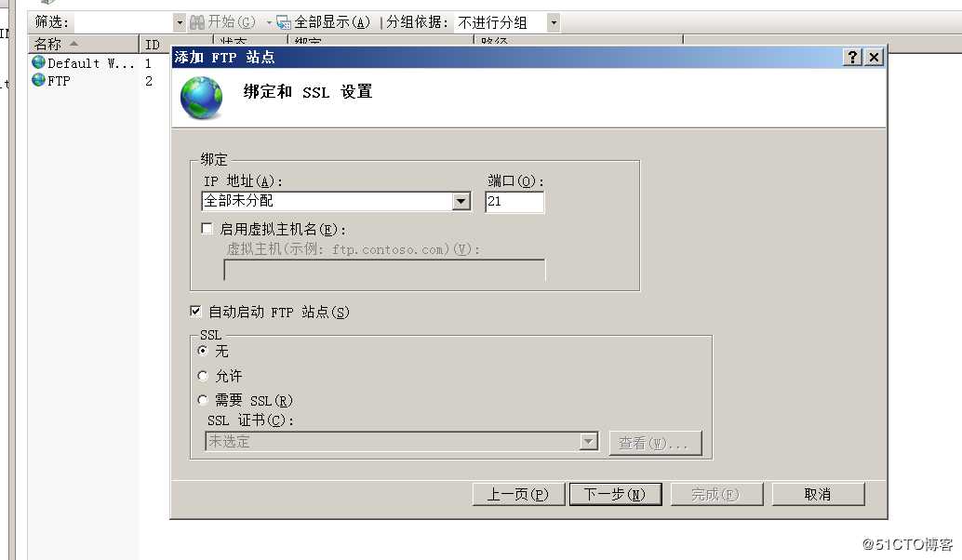This screenshot has height=560, width=962.
Task: Click the help question mark button
Action: tap(853, 57)
